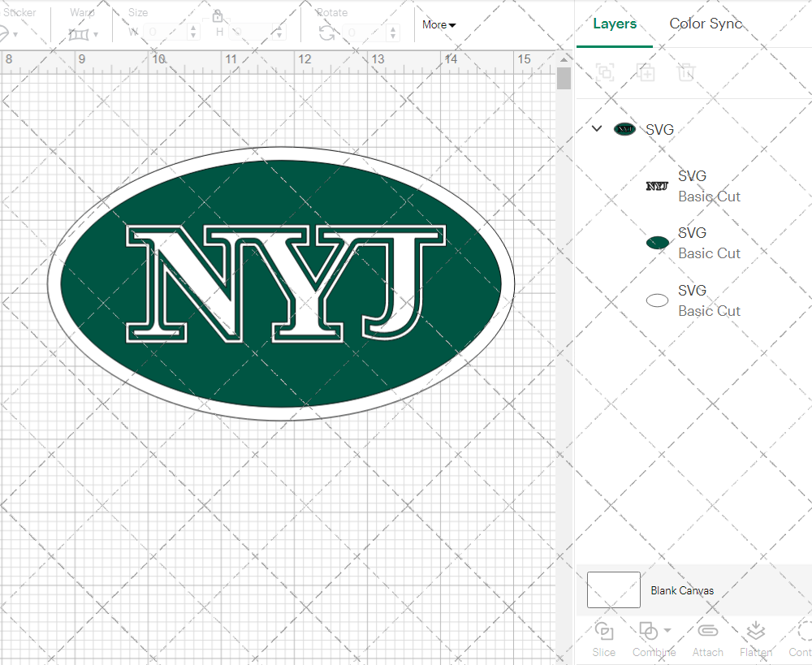This screenshot has width=812, height=665.
Task: Click the Duplicate layer icon
Action: coord(646,72)
